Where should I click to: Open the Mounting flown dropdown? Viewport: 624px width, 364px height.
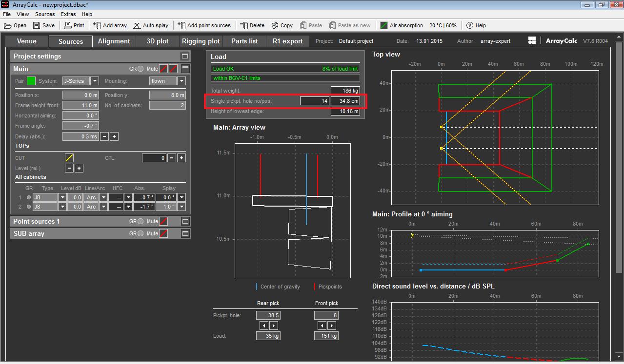pyautogui.click(x=181, y=81)
